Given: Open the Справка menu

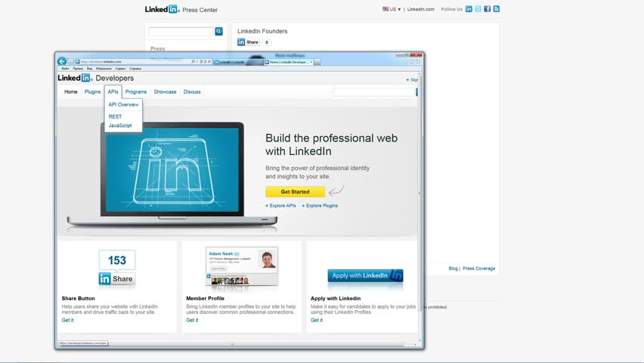Looking at the screenshot, I should 135,69.
